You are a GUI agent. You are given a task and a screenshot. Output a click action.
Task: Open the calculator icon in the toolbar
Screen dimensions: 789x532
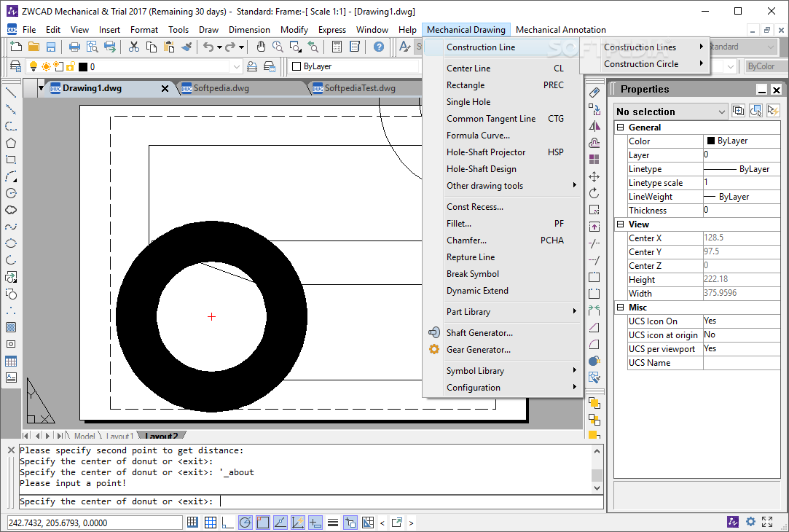(337, 47)
